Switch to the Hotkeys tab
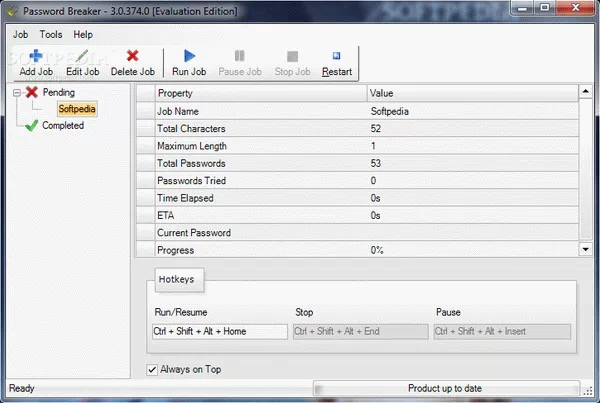600x403 pixels. (x=179, y=280)
